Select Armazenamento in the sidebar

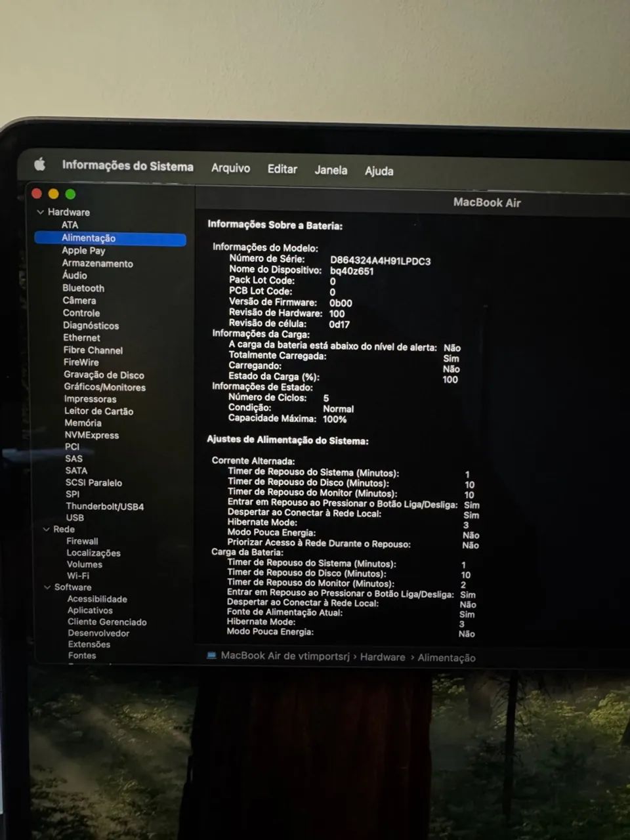pyautogui.click(x=97, y=263)
